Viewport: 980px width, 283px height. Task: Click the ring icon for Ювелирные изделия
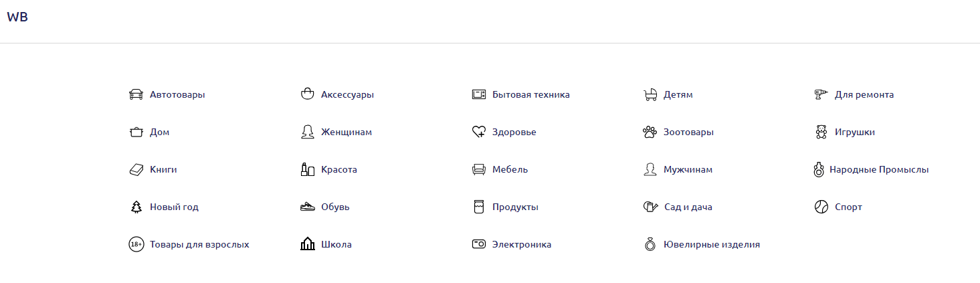pyautogui.click(x=650, y=244)
